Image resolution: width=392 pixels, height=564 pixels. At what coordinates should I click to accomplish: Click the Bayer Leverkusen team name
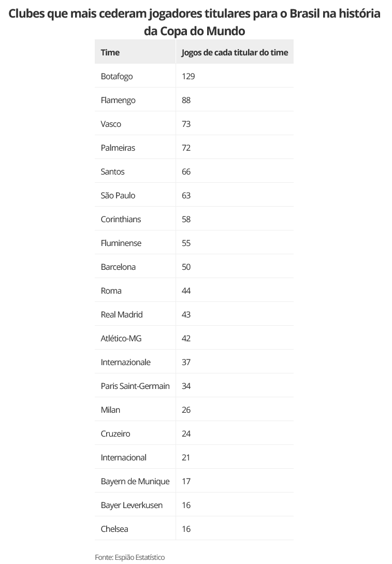click(132, 505)
